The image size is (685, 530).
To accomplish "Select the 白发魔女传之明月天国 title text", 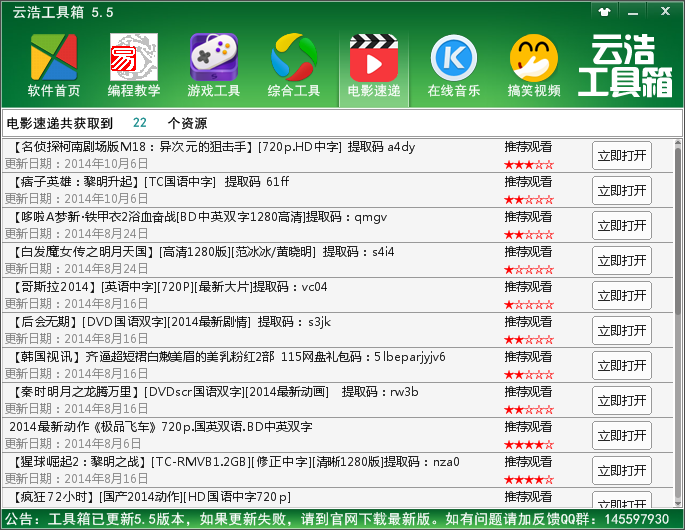I will 202,252.
